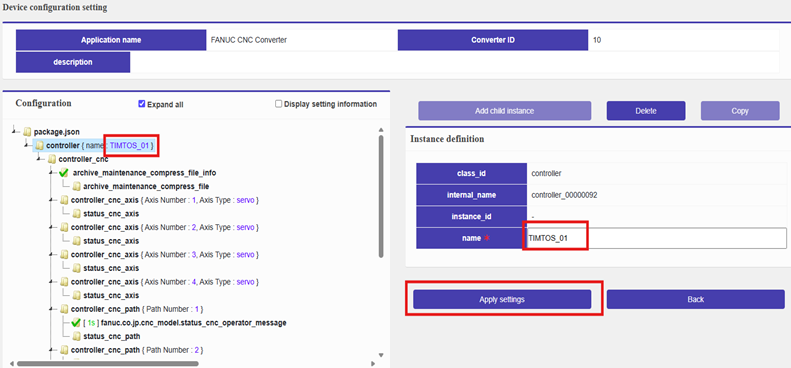Select the controller_cnc tree item

tap(83, 160)
